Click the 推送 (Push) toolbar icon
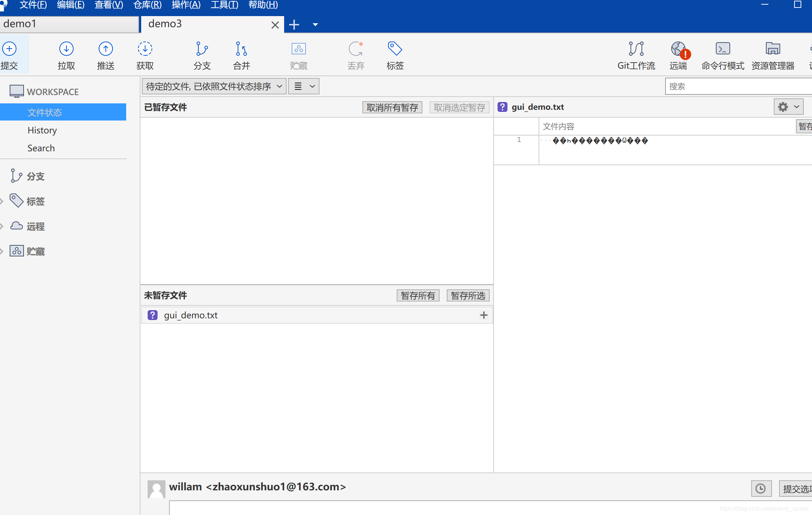812x515 pixels. coord(105,55)
